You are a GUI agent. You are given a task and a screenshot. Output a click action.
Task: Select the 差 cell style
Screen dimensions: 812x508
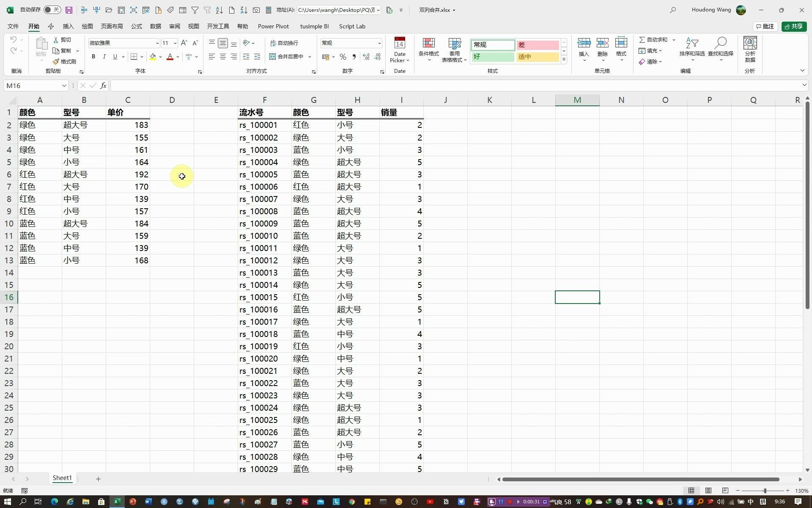point(537,45)
